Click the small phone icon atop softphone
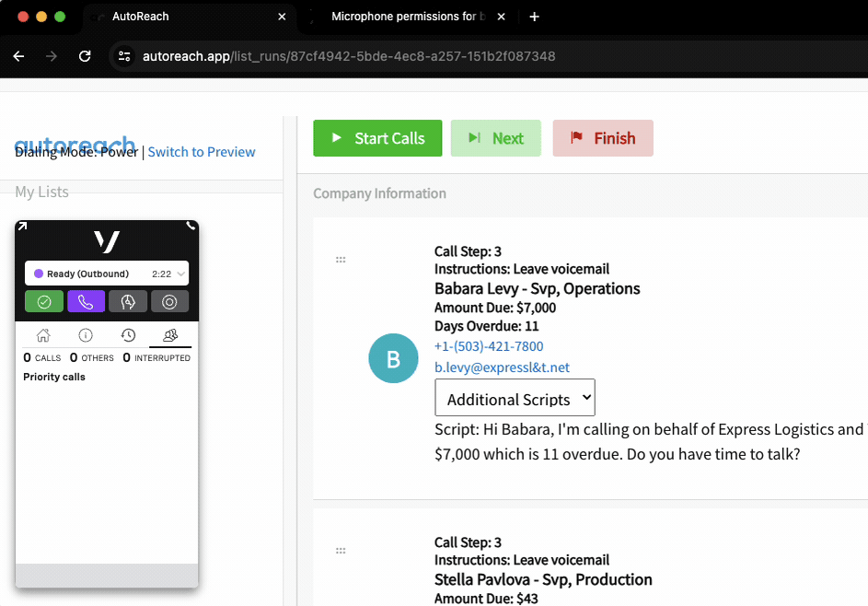Image resolution: width=868 pixels, height=606 pixels. tap(191, 226)
